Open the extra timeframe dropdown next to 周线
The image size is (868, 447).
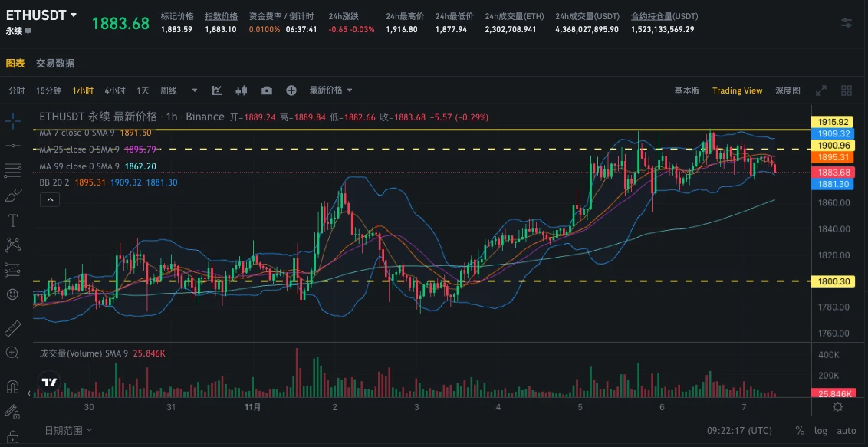[194, 90]
